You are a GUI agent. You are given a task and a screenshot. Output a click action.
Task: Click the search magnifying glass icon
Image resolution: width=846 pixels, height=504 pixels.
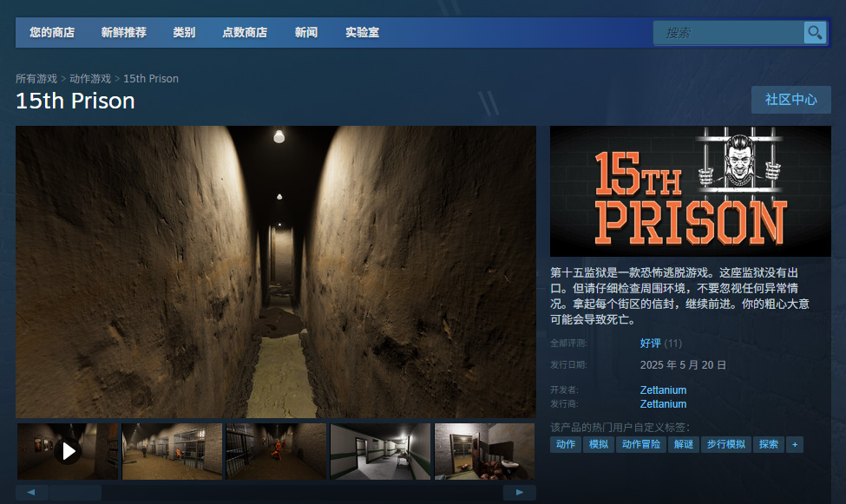pyautogui.click(x=814, y=33)
